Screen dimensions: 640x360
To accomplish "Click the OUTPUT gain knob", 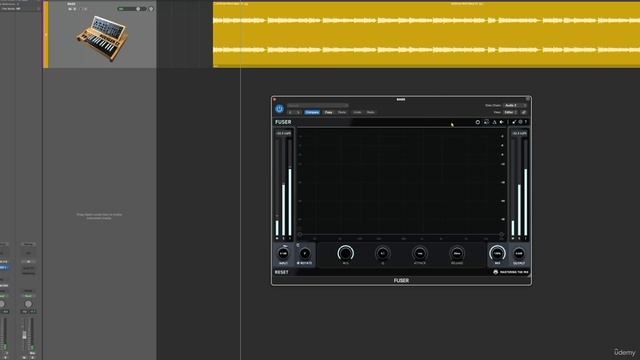I will [x=519, y=253].
